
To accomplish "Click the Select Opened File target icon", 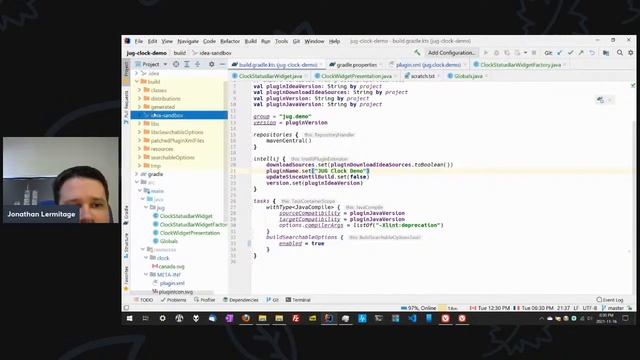I will pyautogui.click(x=176, y=64).
